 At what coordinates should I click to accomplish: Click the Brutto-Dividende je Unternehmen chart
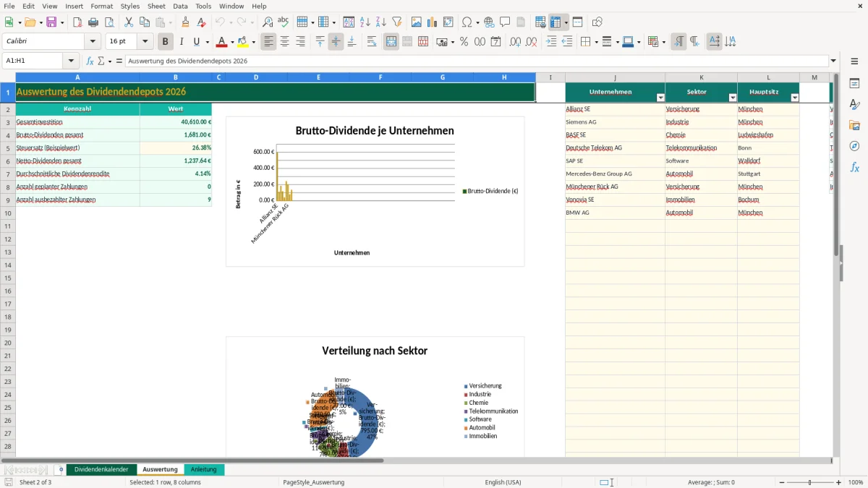coord(375,192)
